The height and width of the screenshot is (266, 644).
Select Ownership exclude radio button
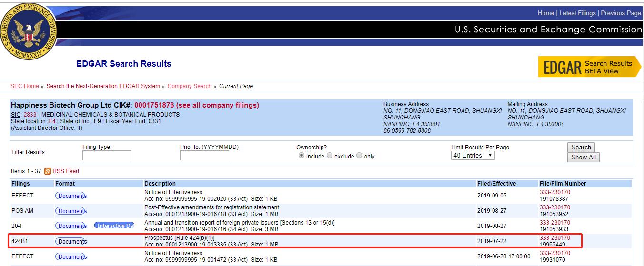pos(330,156)
